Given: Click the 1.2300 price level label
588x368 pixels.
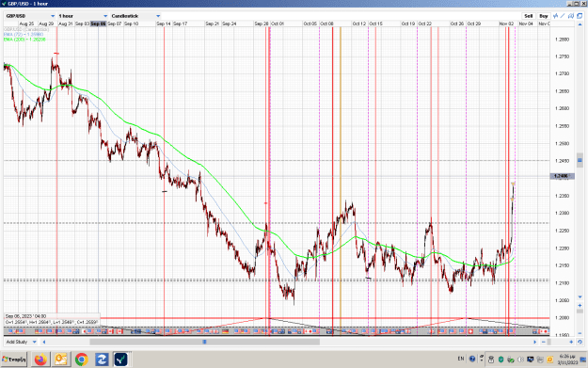Looking at the screenshot, I should click(562, 213).
